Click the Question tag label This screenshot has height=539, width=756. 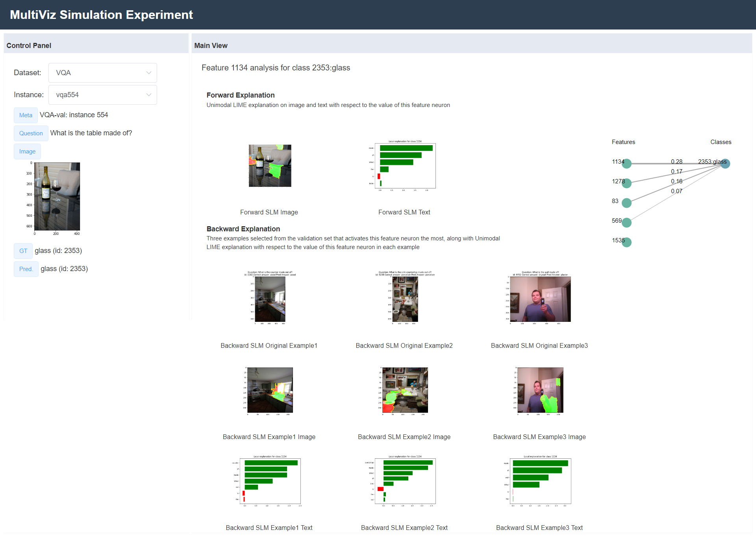click(31, 133)
